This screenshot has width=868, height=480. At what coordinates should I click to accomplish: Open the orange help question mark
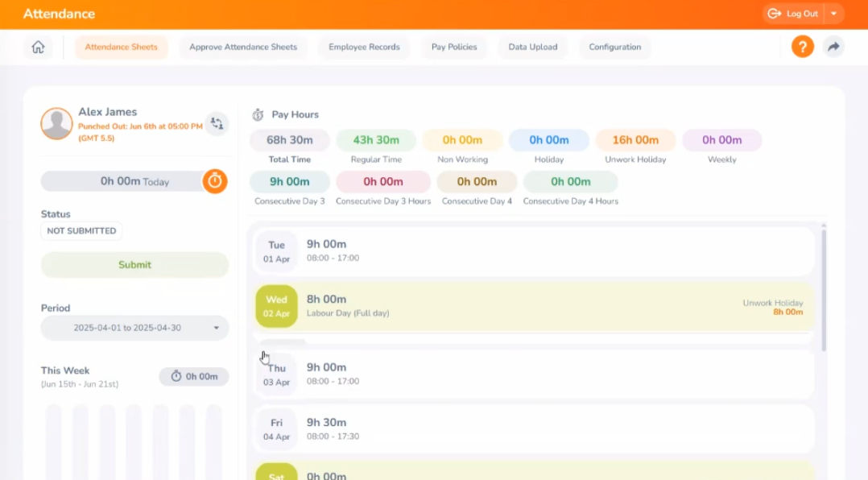click(x=802, y=47)
